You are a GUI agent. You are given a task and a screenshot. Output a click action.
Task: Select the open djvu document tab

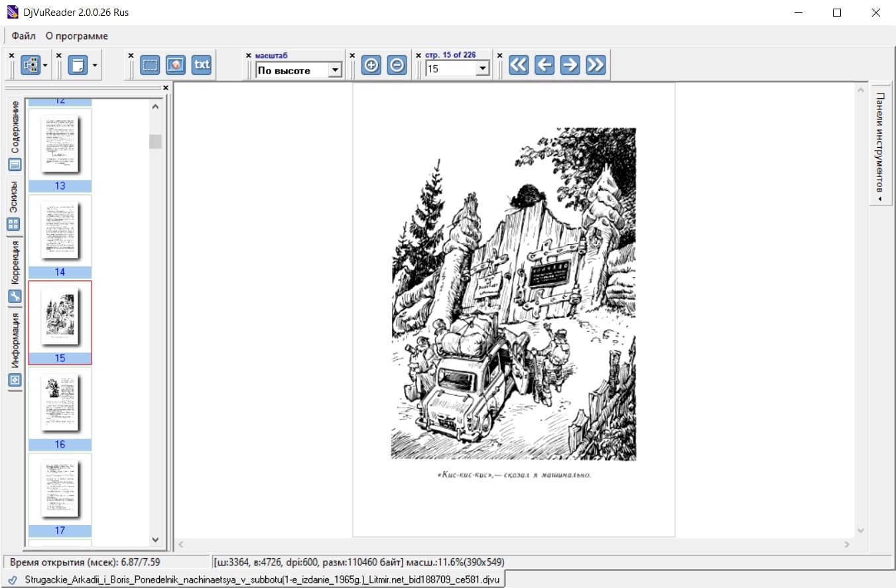[x=253, y=579]
